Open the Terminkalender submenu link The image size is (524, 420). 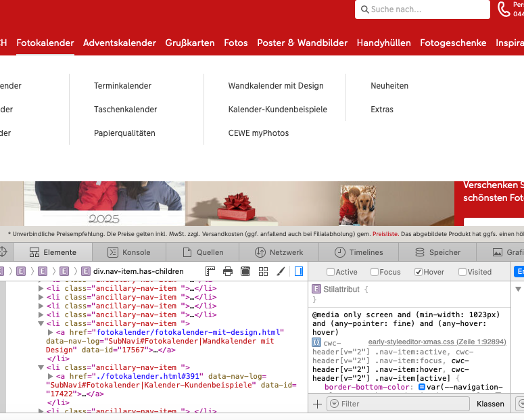122,86
